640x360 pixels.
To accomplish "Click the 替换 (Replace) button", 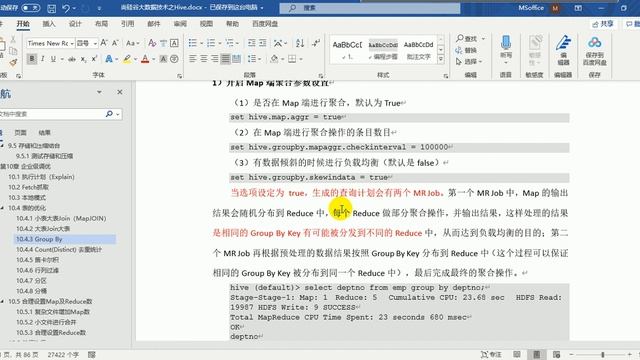I will tap(466, 50).
